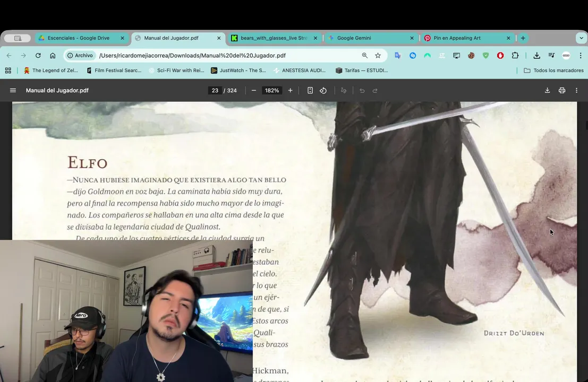Open the green shield adblock extension

[485, 55]
